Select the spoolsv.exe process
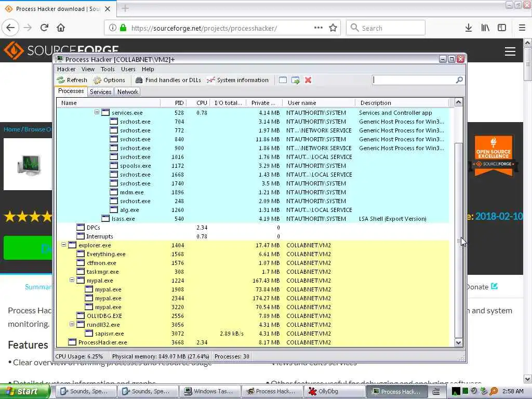Viewport: 532px width, 399px height. point(253,166)
